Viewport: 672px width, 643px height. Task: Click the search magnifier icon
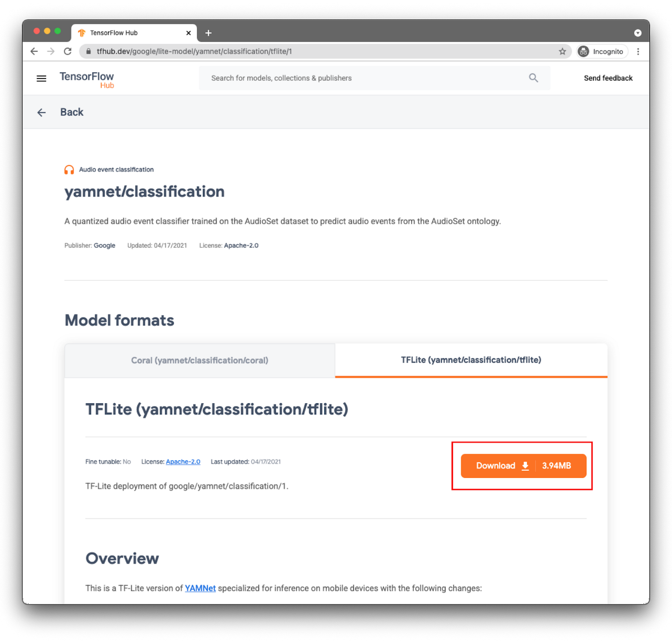[533, 78]
